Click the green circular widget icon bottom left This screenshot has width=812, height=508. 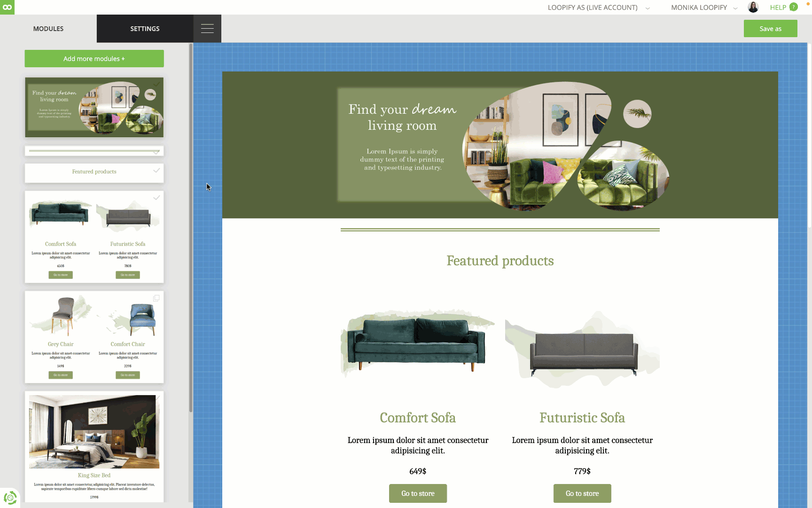[10, 497]
